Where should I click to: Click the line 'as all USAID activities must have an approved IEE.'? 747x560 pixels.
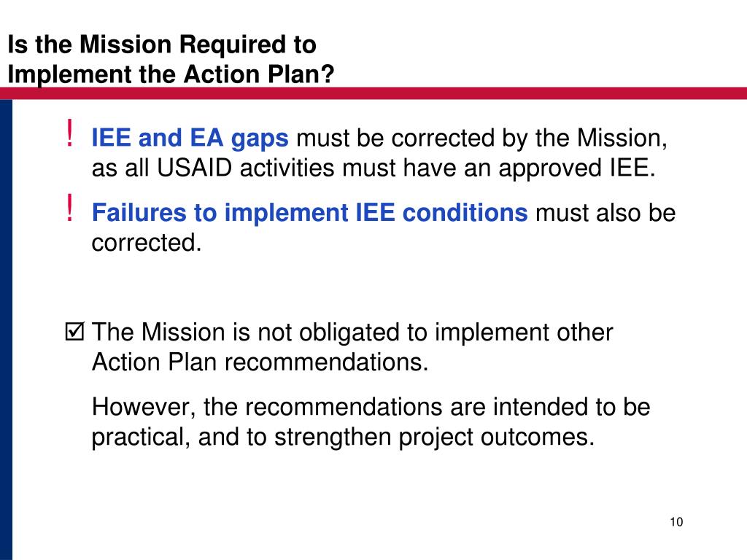[373, 168]
